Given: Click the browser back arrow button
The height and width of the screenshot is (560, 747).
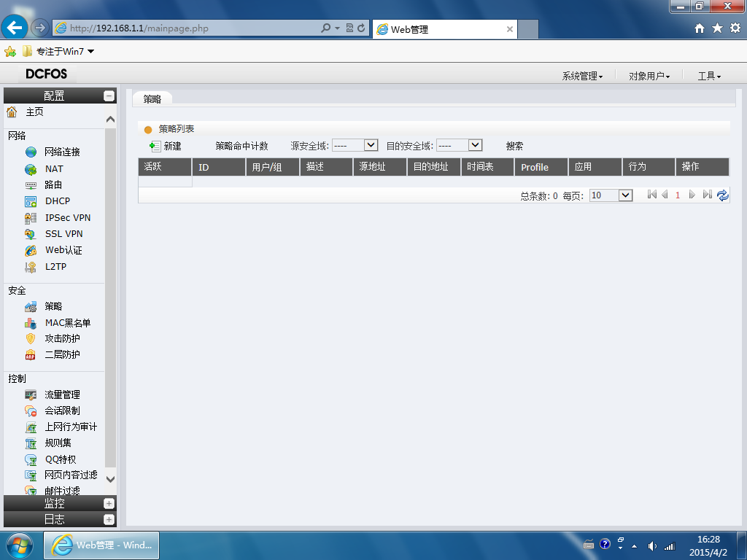Looking at the screenshot, I should tap(15, 28).
